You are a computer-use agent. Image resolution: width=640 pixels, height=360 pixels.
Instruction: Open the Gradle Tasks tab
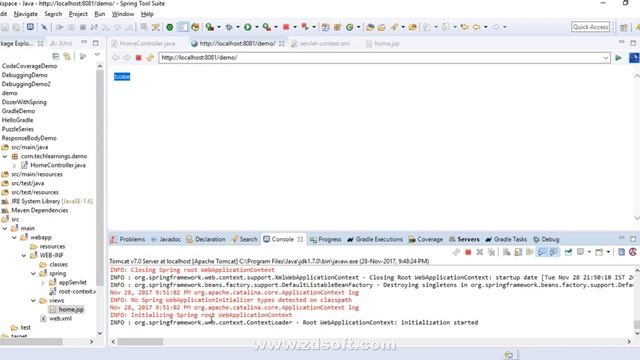[506, 240]
